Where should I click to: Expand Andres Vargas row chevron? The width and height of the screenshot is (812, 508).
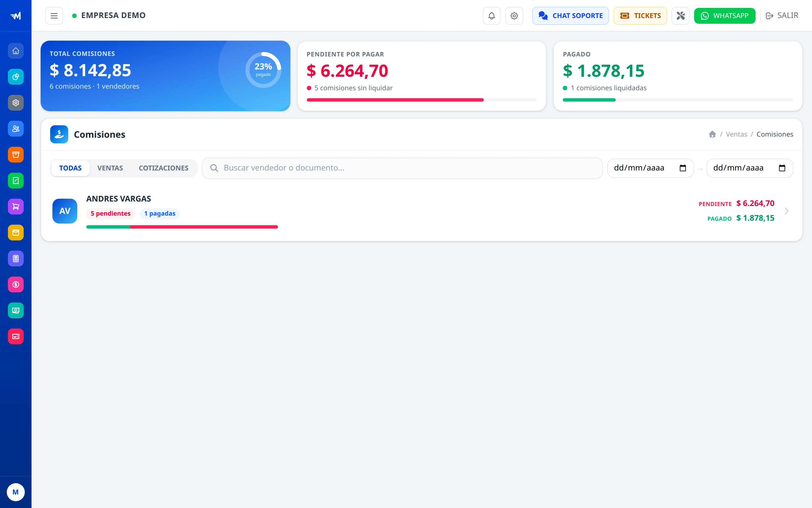[787, 211]
